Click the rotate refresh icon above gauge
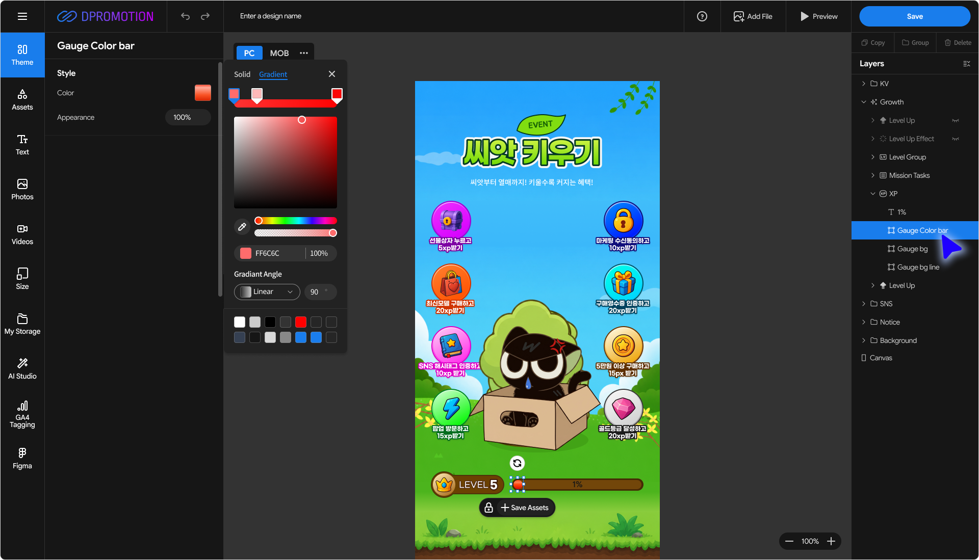The height and width of the screenshot is (560, 979). 517,463
